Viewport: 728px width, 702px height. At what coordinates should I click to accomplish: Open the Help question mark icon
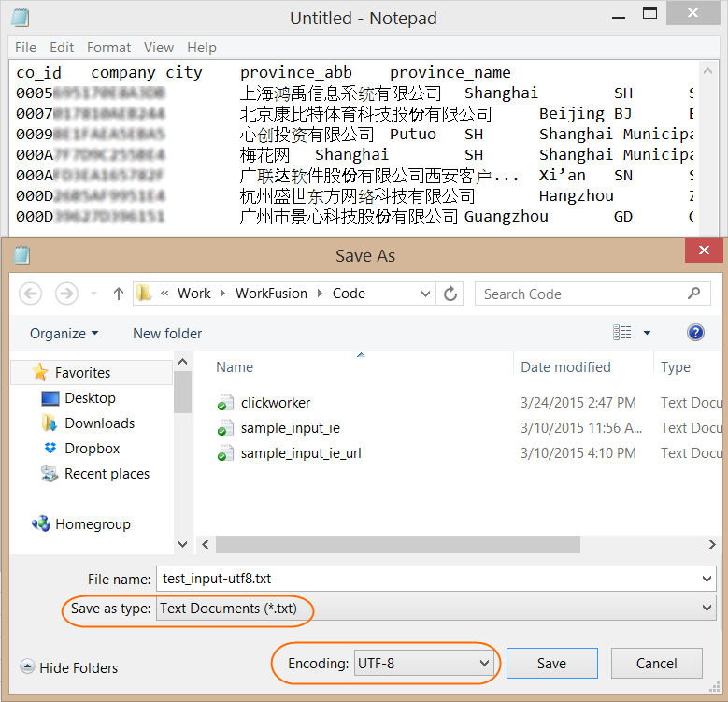coord(695,333)
